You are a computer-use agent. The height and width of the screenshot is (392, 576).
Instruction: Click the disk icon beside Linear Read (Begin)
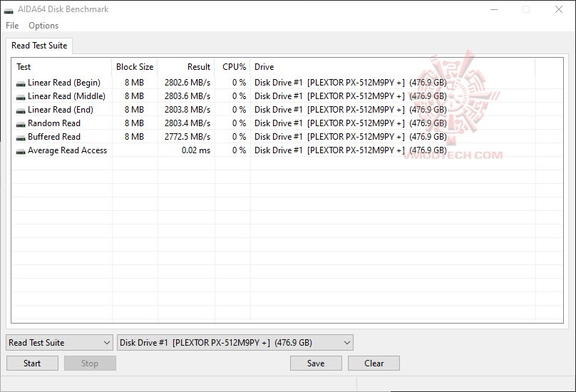pyautogui.click(x=21, y=84)
